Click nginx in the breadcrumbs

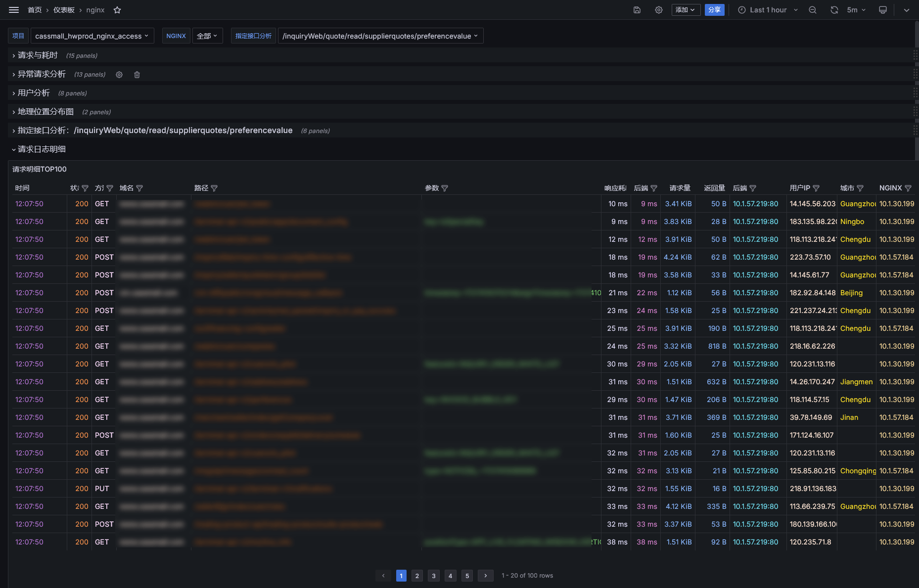[x=95, y=10]
